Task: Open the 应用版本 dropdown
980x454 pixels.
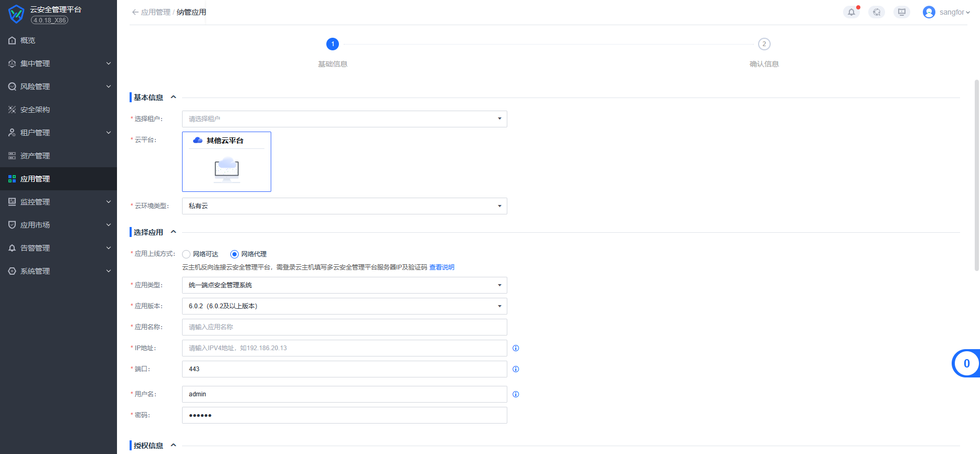Action: (x=344, y=306)
